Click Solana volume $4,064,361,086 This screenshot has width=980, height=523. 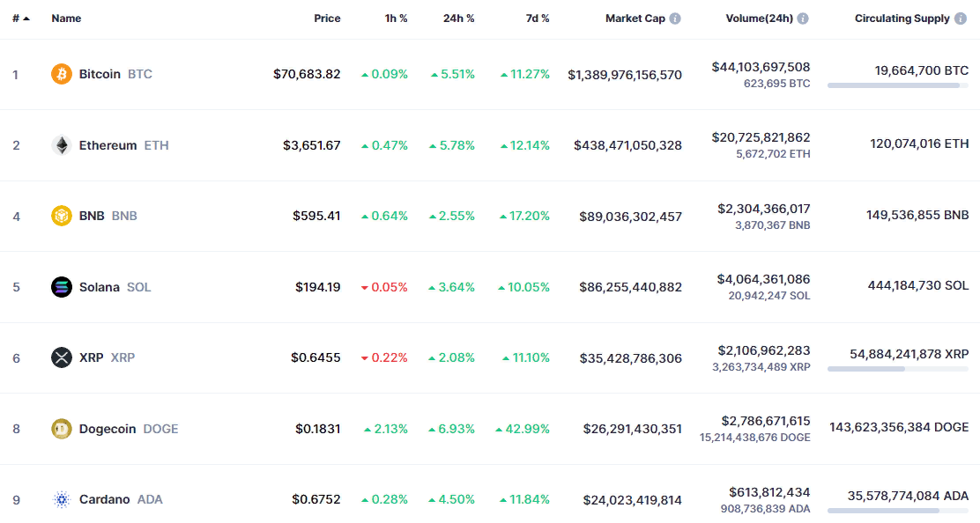point(764,279)
